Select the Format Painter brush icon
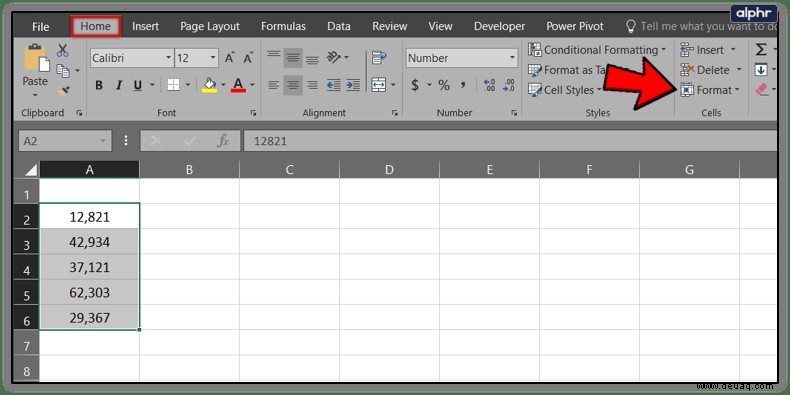The width and height of the screenshot is (790, 395). pyautogui.click(x=63, y=91)
